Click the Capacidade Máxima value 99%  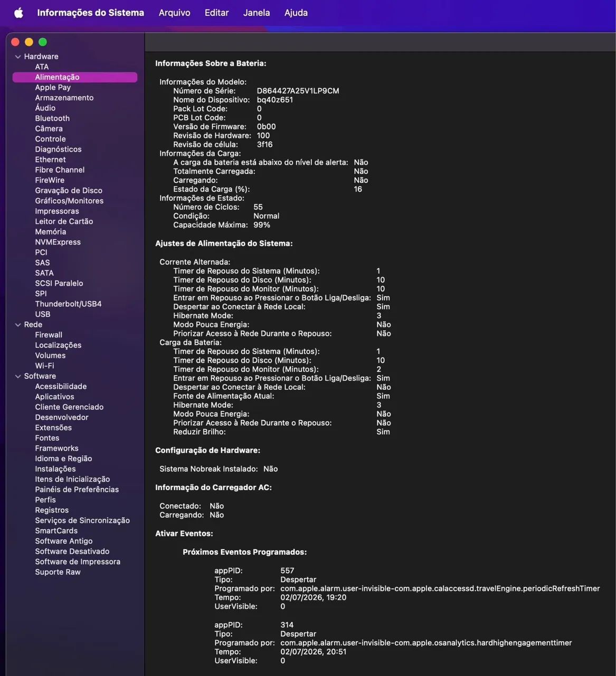[x=262, y=225]
